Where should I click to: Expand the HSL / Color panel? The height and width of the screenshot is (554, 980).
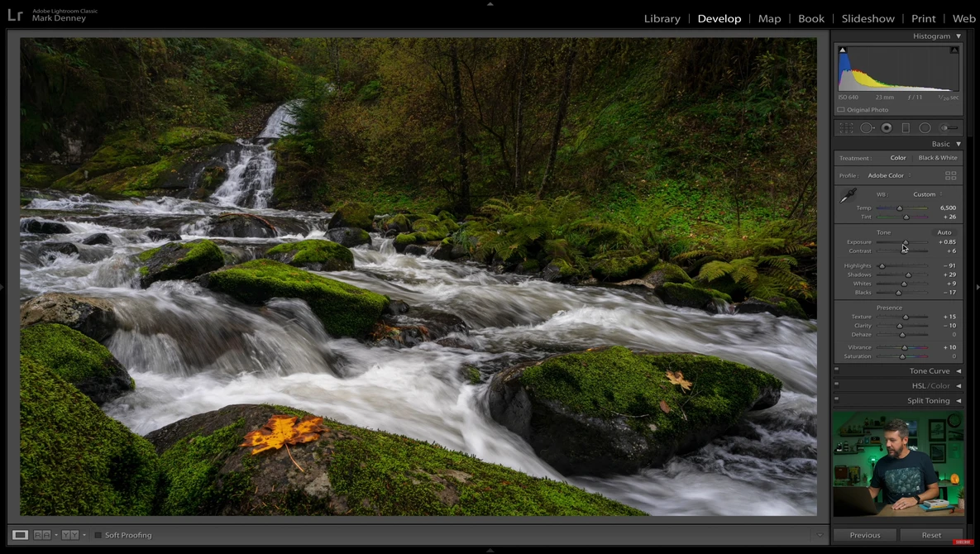click(x=958, y=386)
